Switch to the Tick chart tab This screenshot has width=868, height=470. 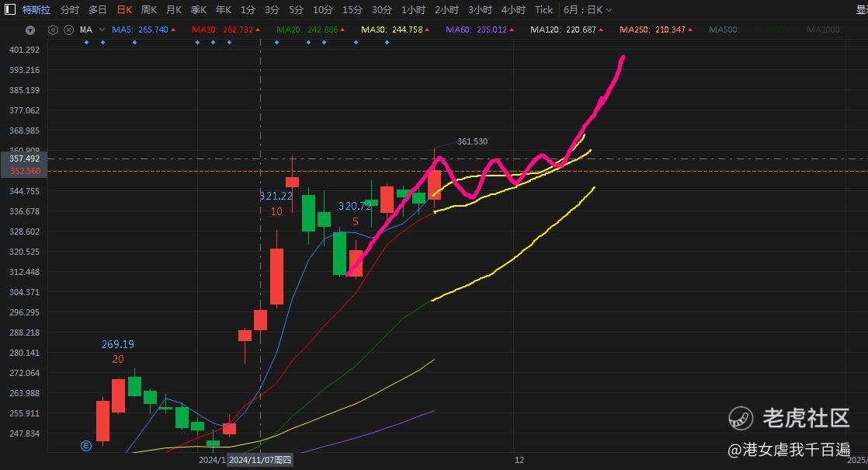coord(543,10)
